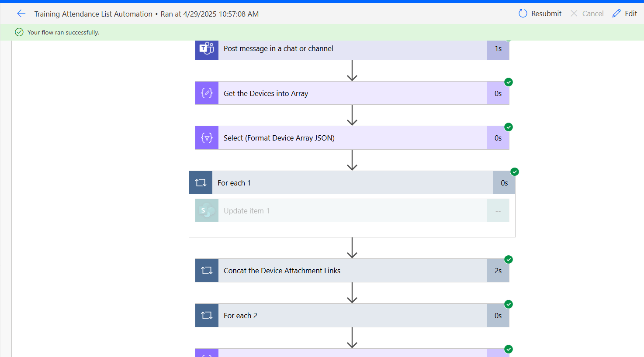Expand the Post message in a chat action

[352, 48]
